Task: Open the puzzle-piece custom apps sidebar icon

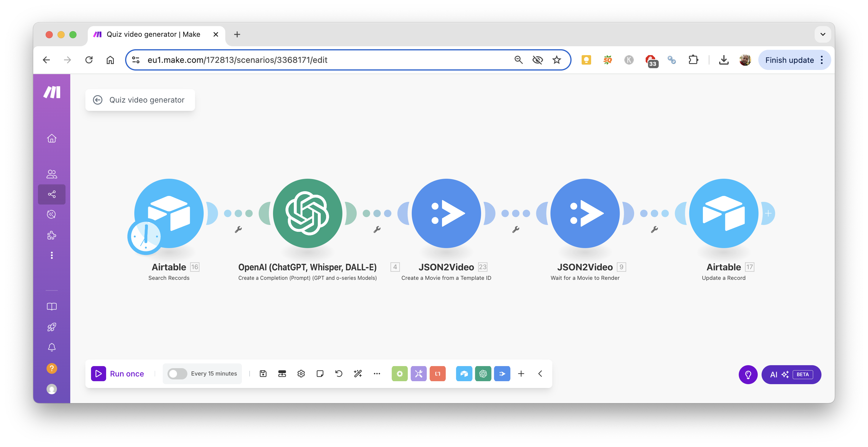Action: coord(52,235)
